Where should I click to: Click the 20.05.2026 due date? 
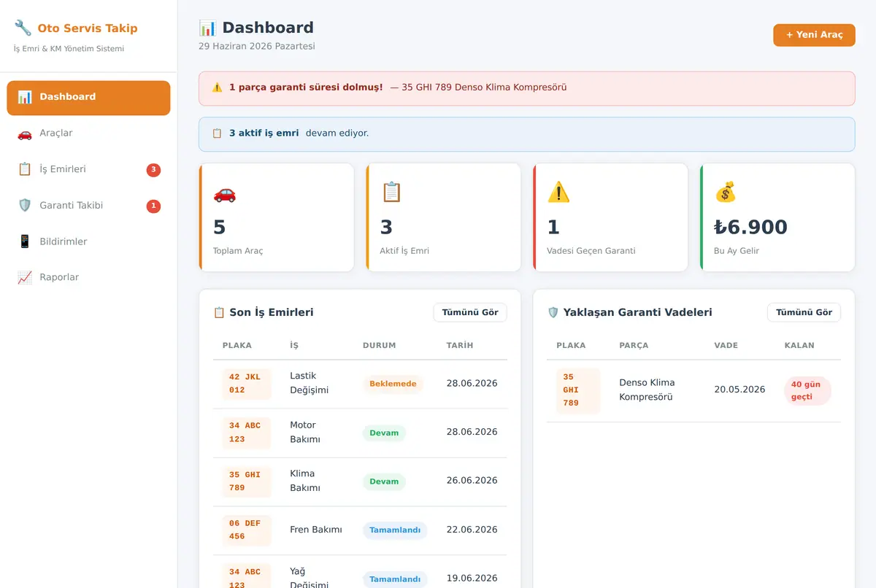739,390
